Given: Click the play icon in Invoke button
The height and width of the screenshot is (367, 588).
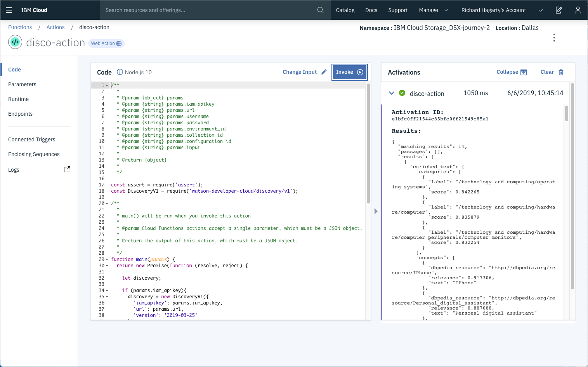Looking at the screenshot, I should tap(360, 72).
